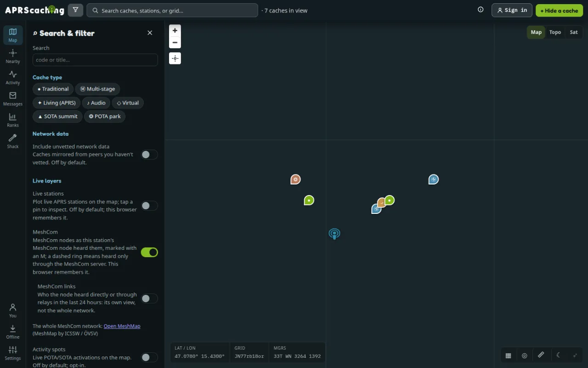Enable unvetted network data toggle
Image resolution: width=588 pixels, height=368 pixels.
click(x=149, y=155)
